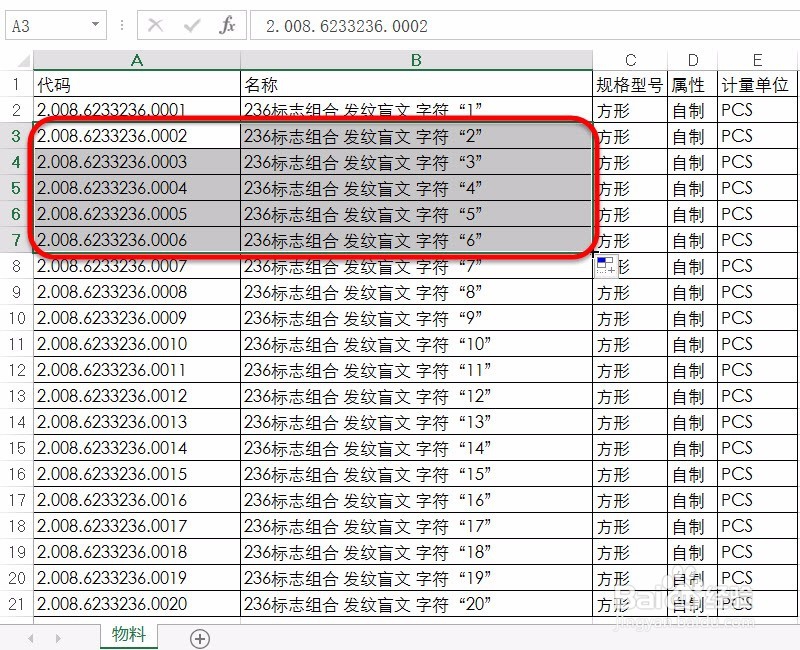Click the right sheet navigation arrow
Screen dimensions: 800x650
[x=57, y=637]
